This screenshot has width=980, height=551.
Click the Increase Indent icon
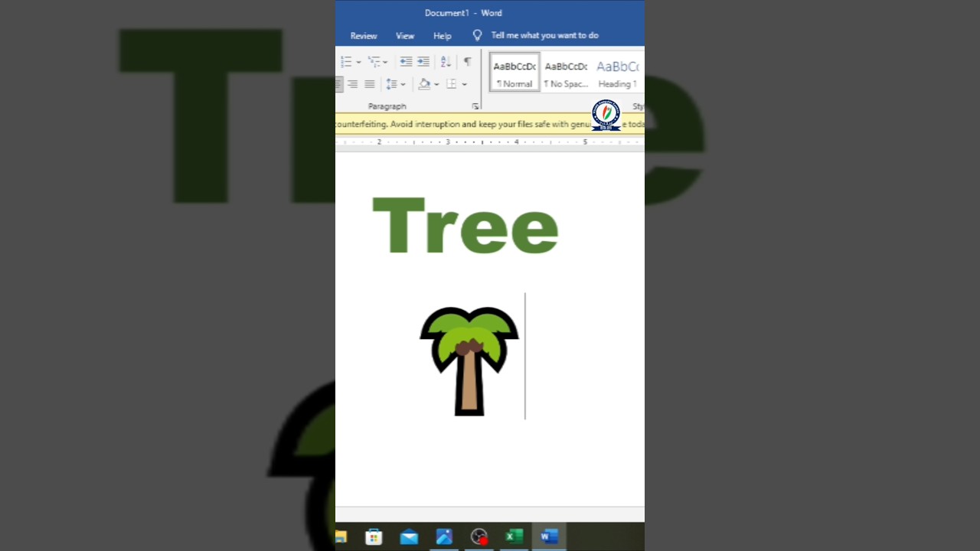pos(423,61)
